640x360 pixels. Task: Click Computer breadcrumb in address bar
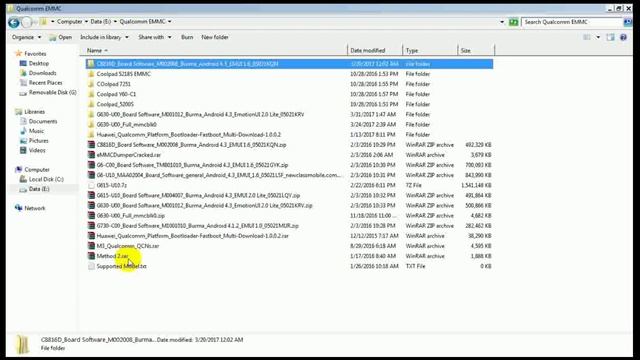click(x=69, y=22)
